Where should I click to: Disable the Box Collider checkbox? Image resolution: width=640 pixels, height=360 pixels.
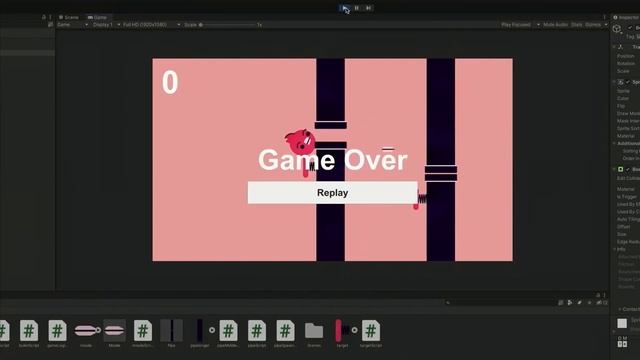pyautogui.click(x=628, y=169)
